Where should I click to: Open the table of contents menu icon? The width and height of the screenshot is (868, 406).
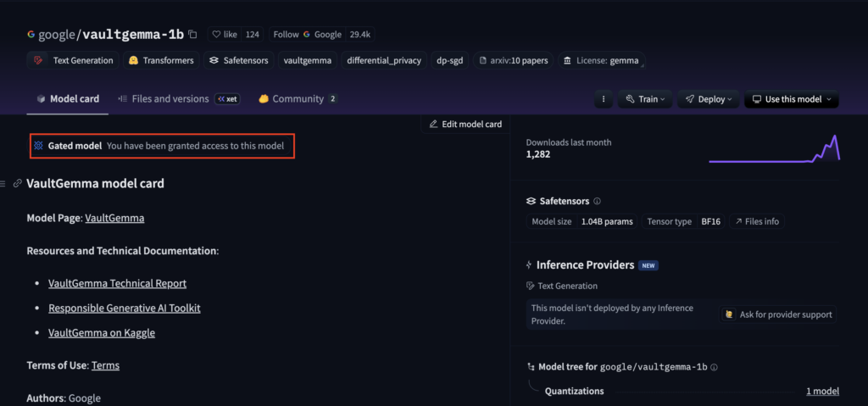tap(3, 183)
